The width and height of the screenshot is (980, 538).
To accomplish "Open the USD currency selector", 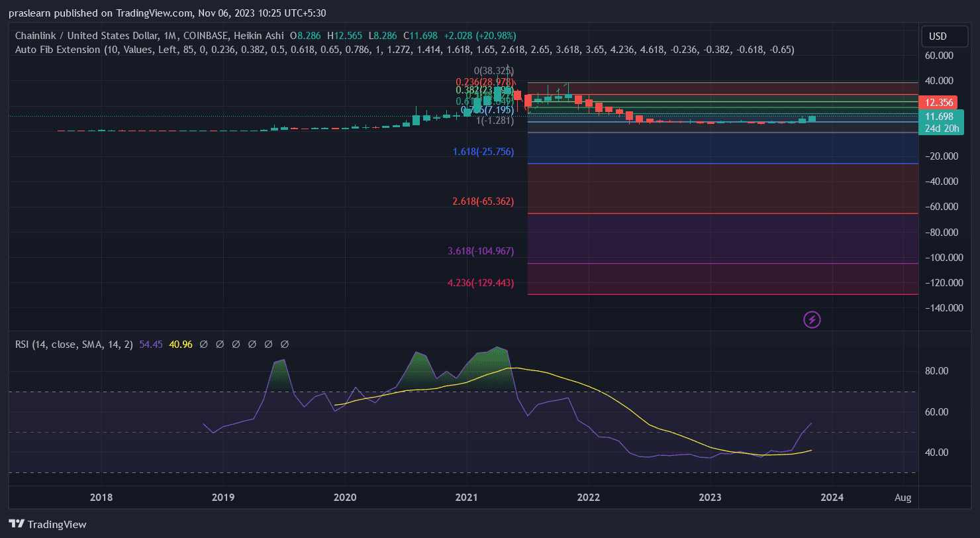I will (x=938, y=36).
